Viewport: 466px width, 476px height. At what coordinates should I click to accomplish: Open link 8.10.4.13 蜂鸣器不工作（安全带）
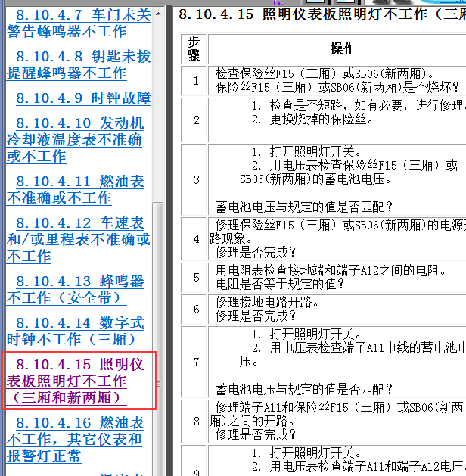click(x=75, y=289)
